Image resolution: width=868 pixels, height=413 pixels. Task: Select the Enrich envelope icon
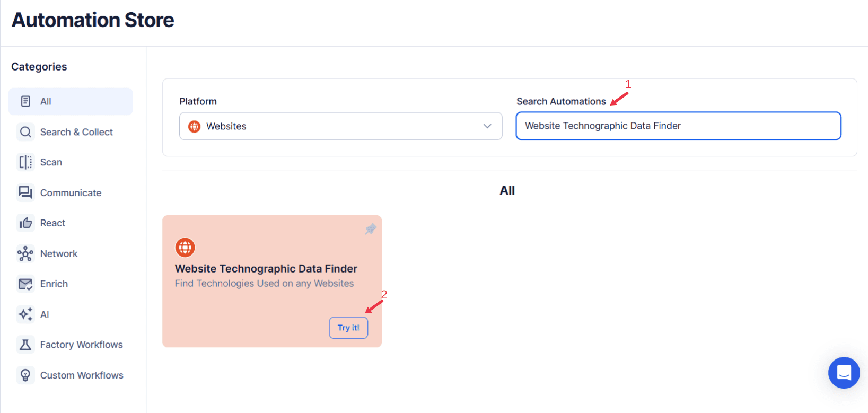pos(25,284)
